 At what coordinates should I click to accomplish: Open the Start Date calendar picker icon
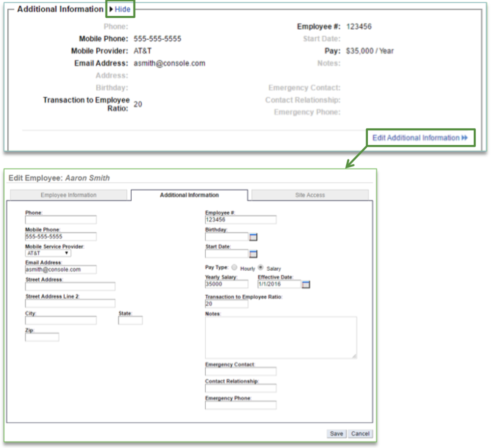(x=253, y=254)
